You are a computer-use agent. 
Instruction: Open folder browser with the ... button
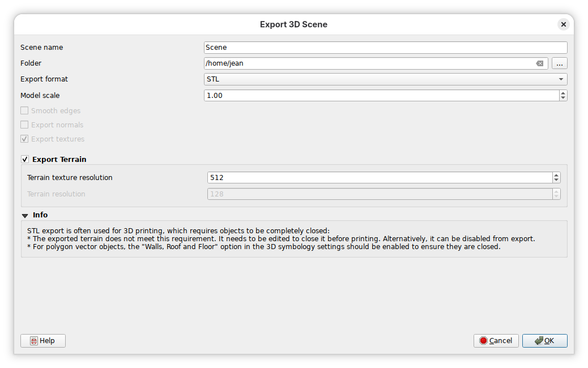[560, 63]
